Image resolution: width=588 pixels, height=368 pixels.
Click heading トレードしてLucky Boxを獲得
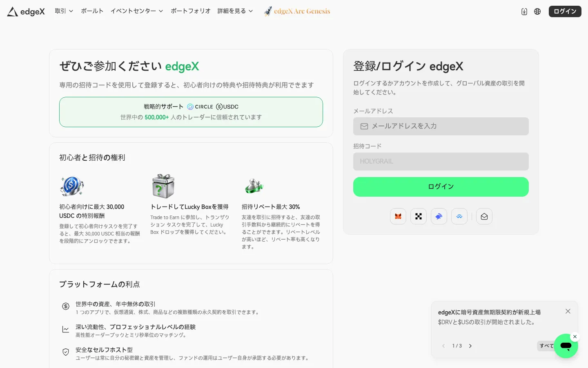point(189,207)
